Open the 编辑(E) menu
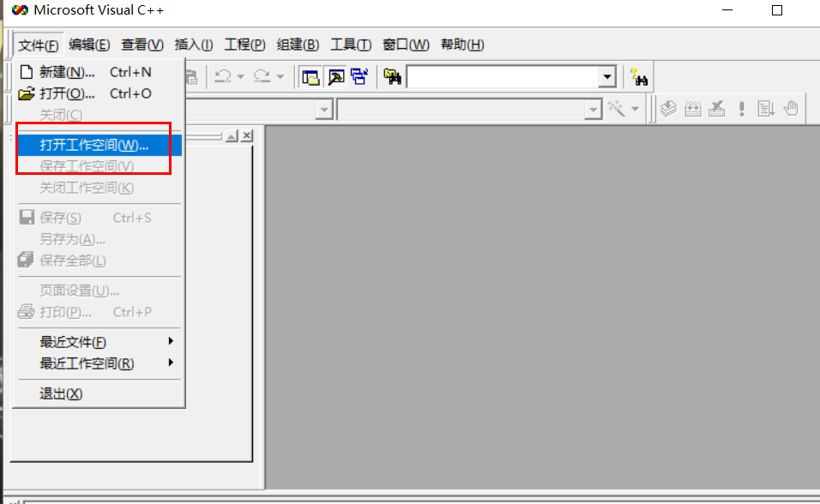820x504 pixels. tap(89, 45)
